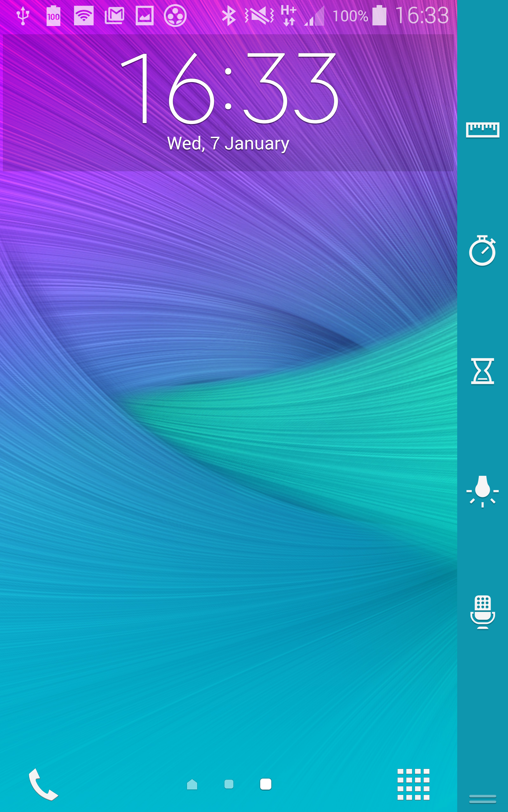Tap the signal strength indicator
This screenshot has height=812, width=508.
coord(314,16)
